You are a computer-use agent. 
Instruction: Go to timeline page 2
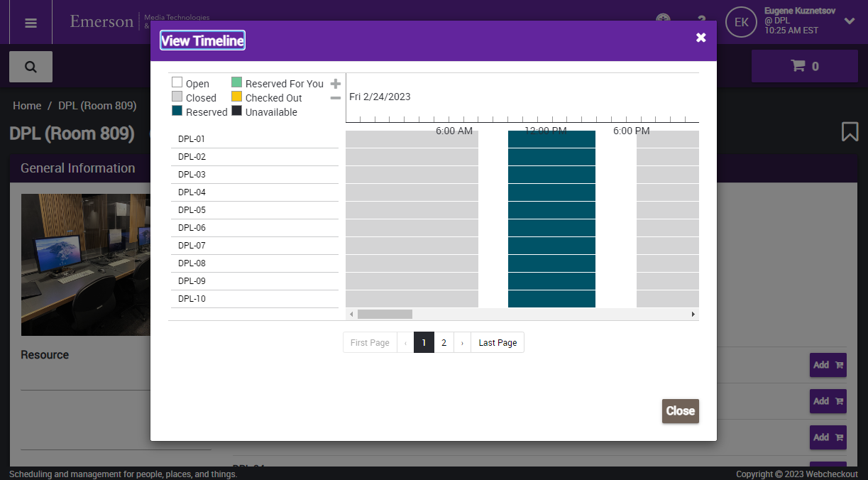pyautogui.click(x=444, y=342)
